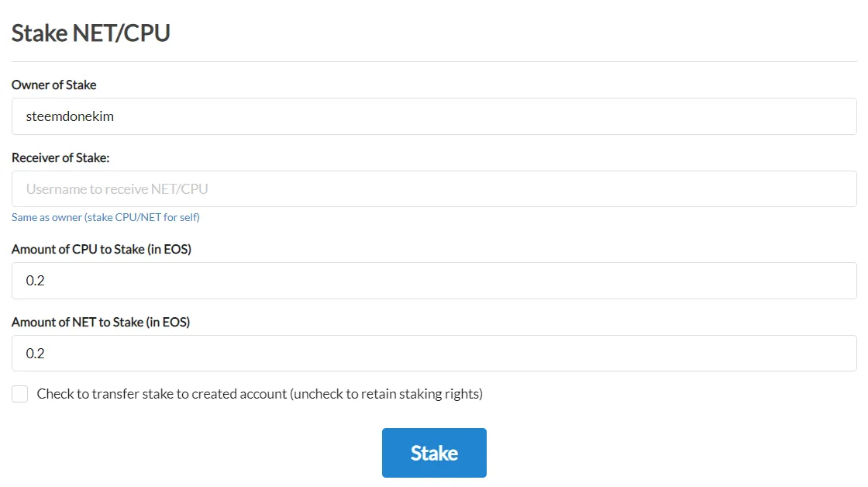Click the 'Receiver of Stake:' label
The height and width of the screenshot is (487, 868).
point(60,158)
